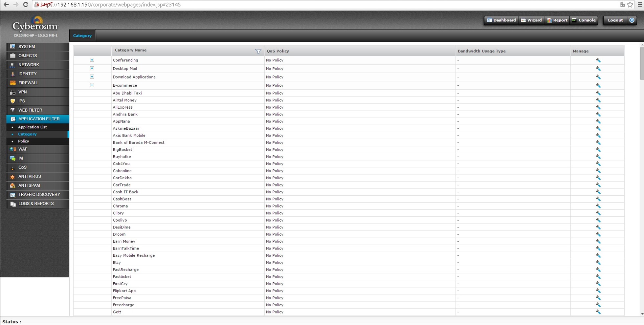Click the wrench icon for Desktop Mail
644x325 pixels.
click(598, 69)
